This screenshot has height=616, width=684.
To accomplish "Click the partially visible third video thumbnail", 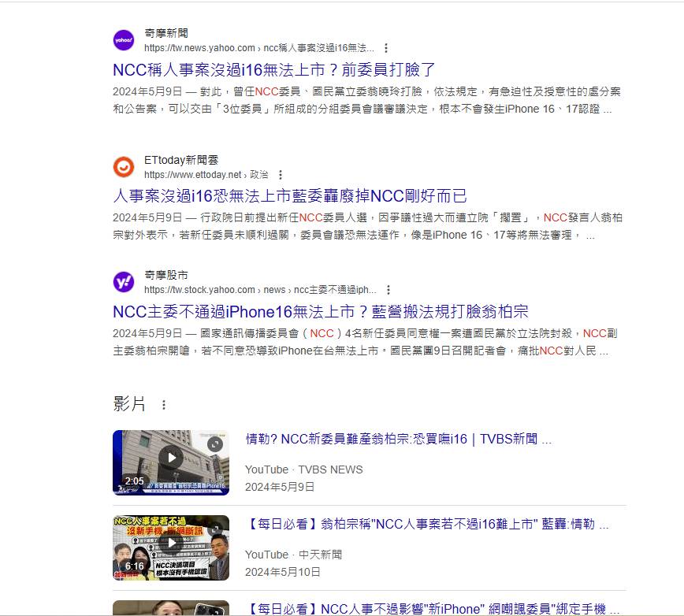I will [171, 608].
